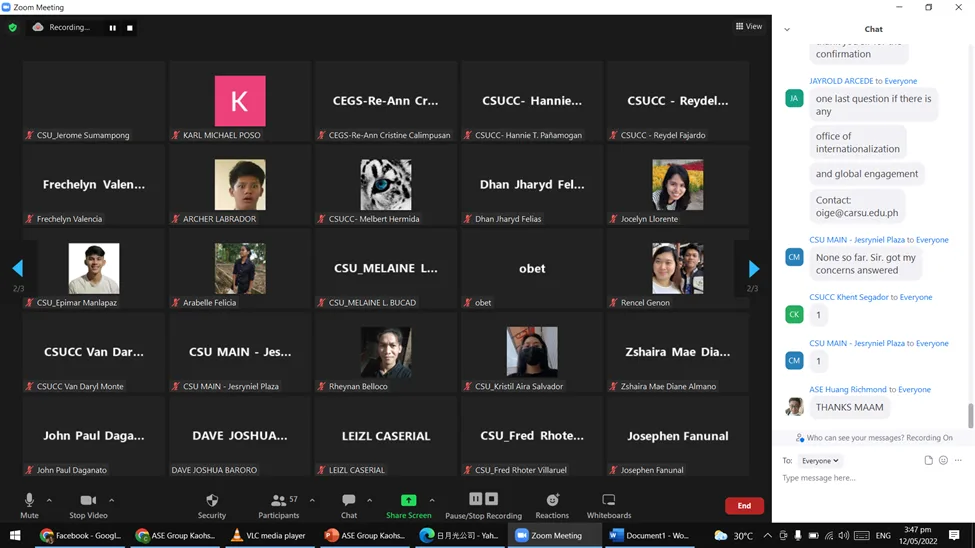Viewport: 975px width, 548px height.
Task: Expand audio options arrow beside Mute
Action: (49, 500)
